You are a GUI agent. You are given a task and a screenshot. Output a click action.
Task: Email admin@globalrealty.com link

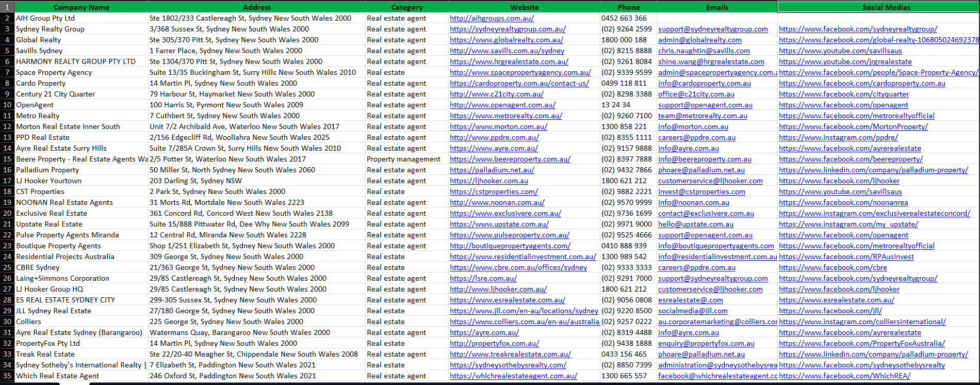tap(700, 40)
